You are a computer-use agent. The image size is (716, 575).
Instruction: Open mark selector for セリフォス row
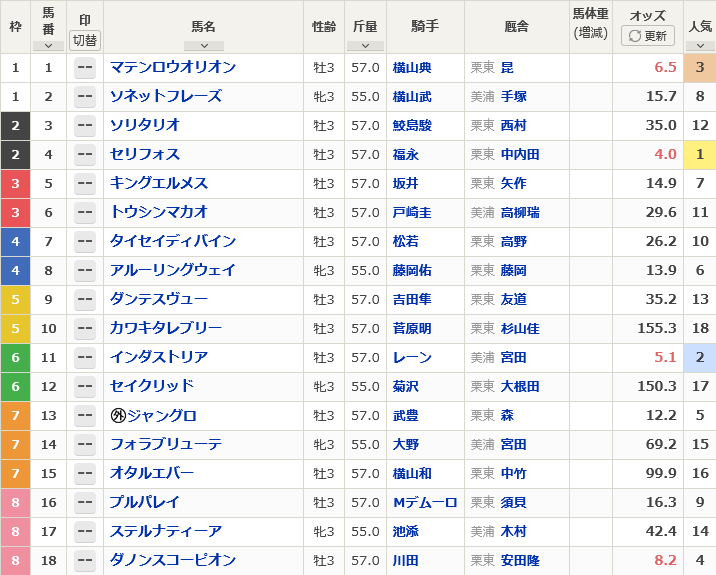(x=85, y=154)
